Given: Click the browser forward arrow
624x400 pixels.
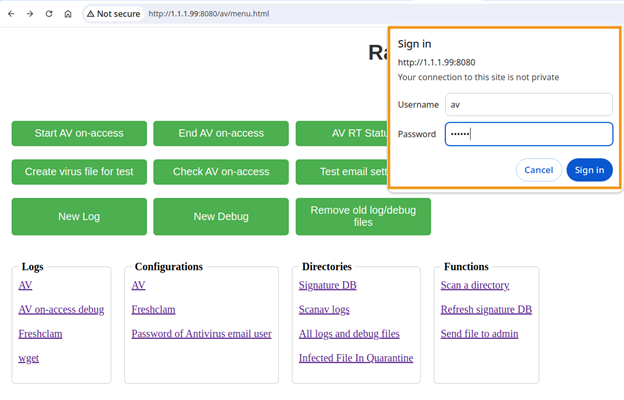Looking at the screenshot, I should [30, 14].
